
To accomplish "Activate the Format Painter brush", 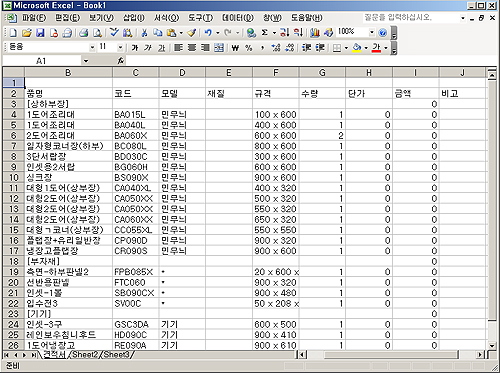I will (x=192, y=32).
